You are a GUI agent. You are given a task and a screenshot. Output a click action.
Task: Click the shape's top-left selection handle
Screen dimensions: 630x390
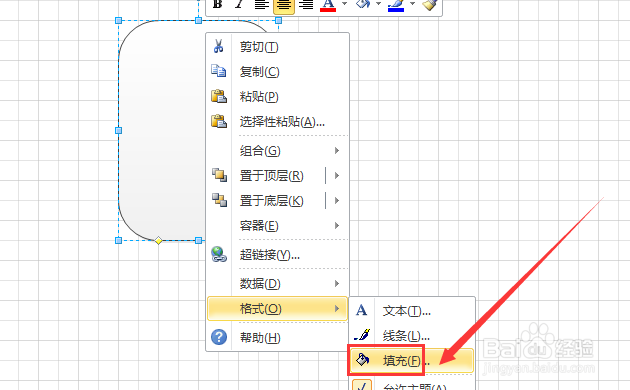118,20
